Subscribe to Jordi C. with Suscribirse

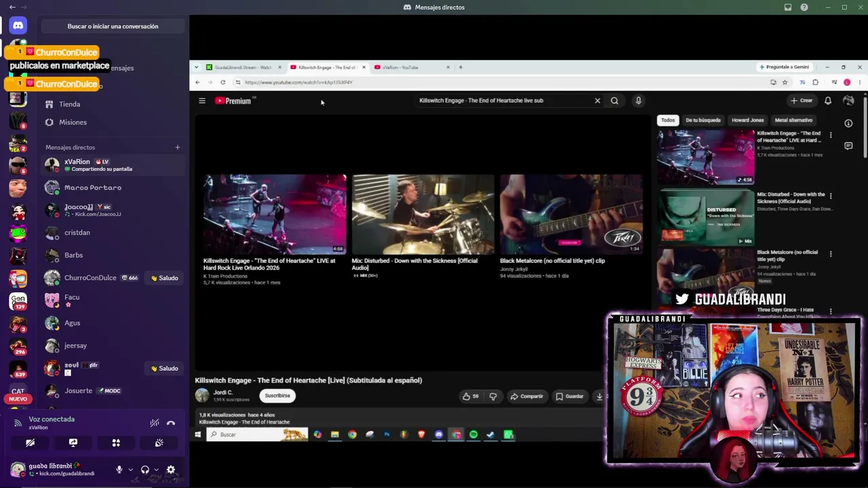click(277, 396)
